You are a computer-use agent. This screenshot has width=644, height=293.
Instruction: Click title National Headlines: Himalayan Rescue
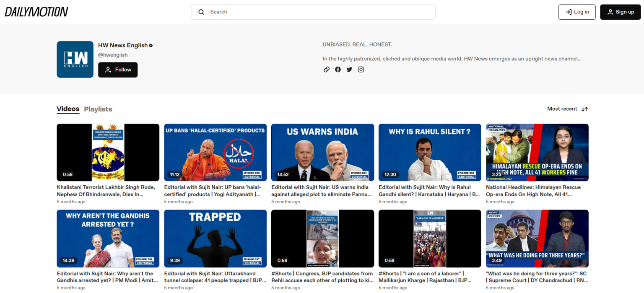point(533,191)
